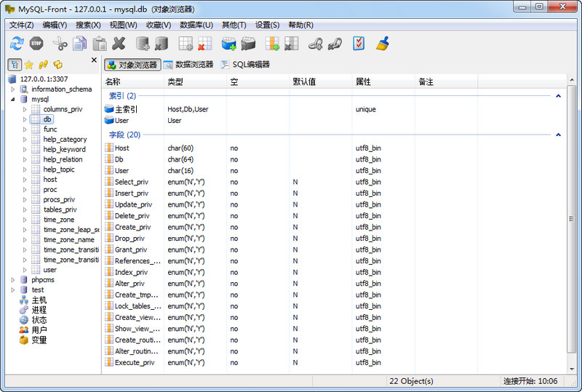Select the Grant_priv field row
This screenshot has height=392, width=582.
[334, 249]
